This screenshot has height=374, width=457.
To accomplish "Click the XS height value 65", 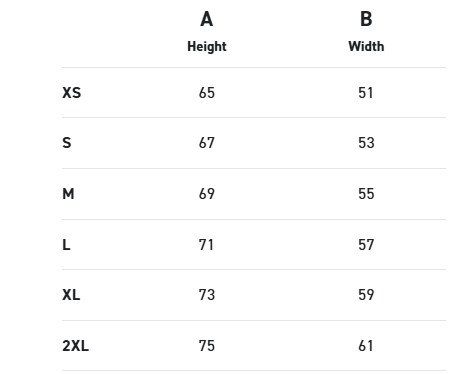I will coord(207,93).
